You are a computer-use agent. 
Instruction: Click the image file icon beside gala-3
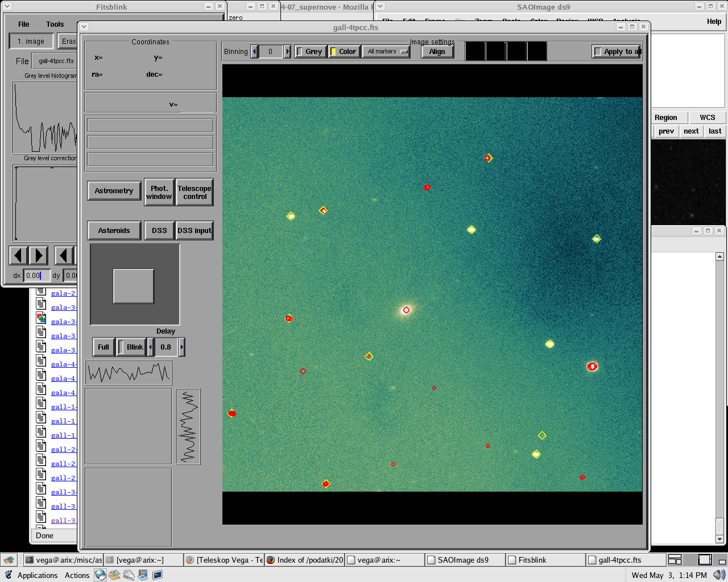(x=41, y=318)
